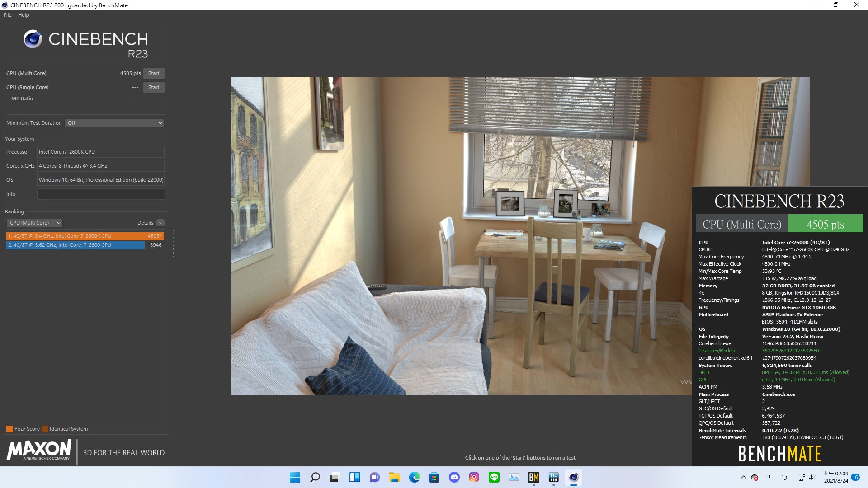Viewport: 868px width, 488px height.
Task: Click the green 4505 pts BenchMate score box
Action: (x=825, y=224)
